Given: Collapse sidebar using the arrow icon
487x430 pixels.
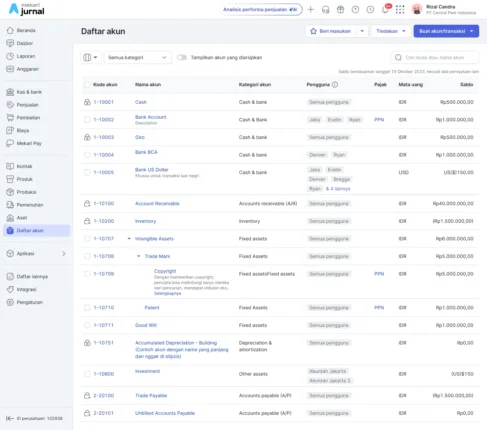Looking at the screenshot, I should (10, 418).
